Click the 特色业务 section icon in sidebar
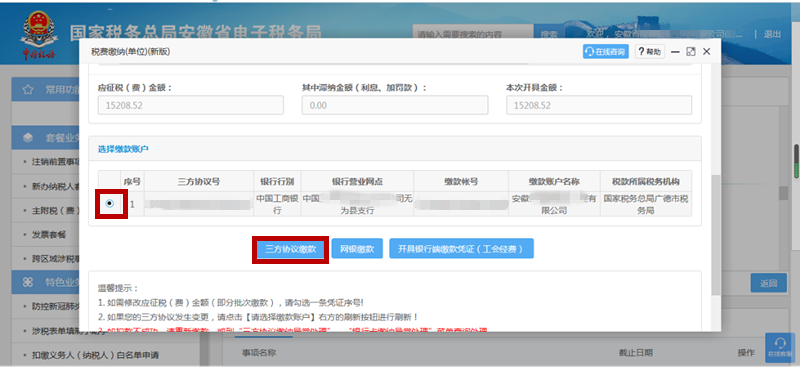Image resolution: width=800 pixels, height=367 pixels. click(x=28, y=282)
